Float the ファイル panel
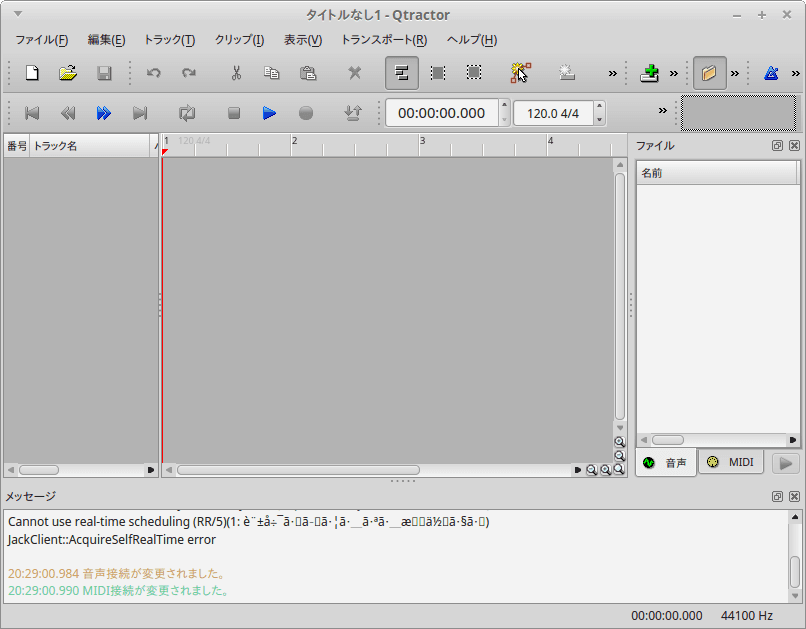 tap(777, 145)
